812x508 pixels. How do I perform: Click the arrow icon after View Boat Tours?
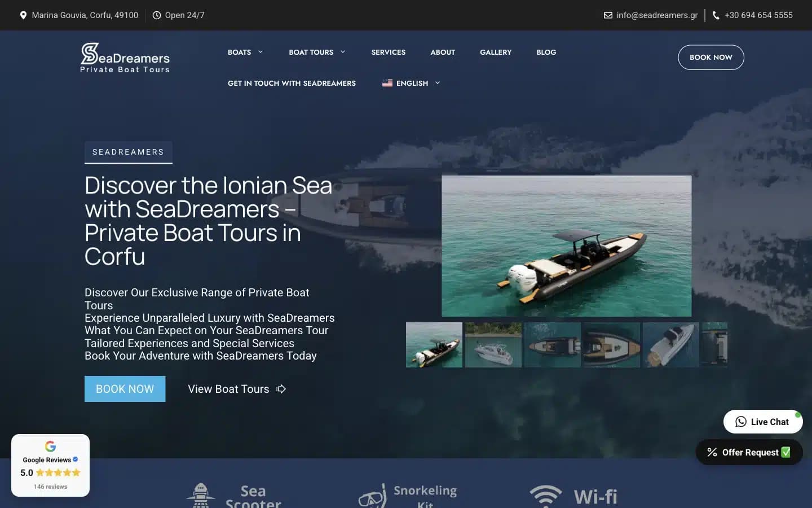click(281, 389)
